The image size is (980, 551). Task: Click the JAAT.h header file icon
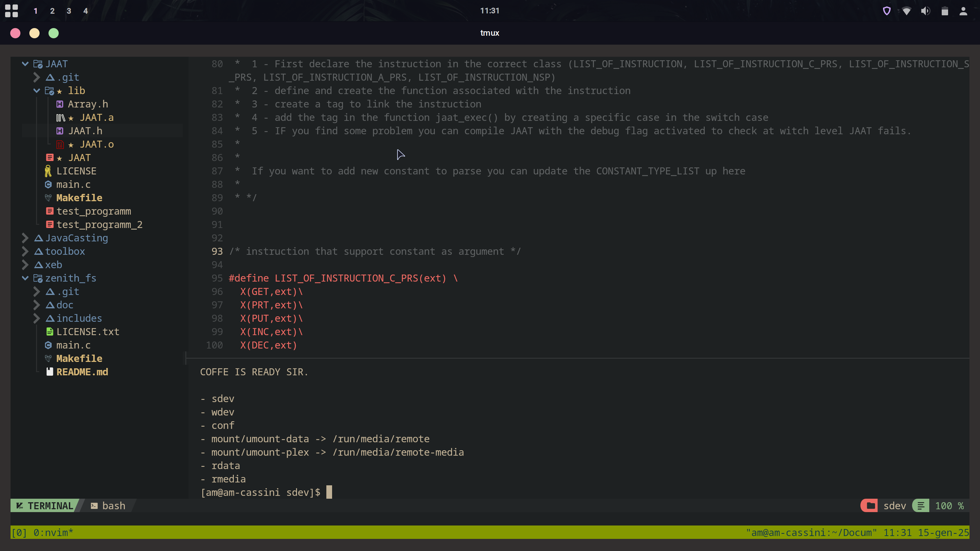point(60,131)
